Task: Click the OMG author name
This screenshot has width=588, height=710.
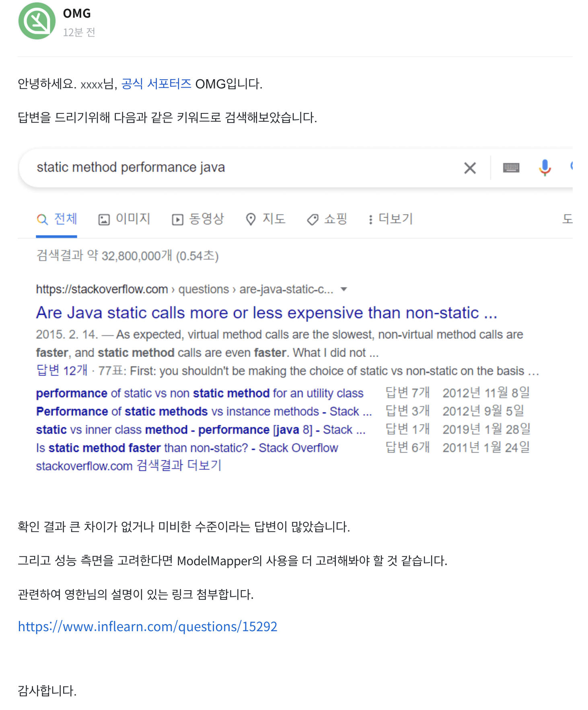Action: pos(77,13)
